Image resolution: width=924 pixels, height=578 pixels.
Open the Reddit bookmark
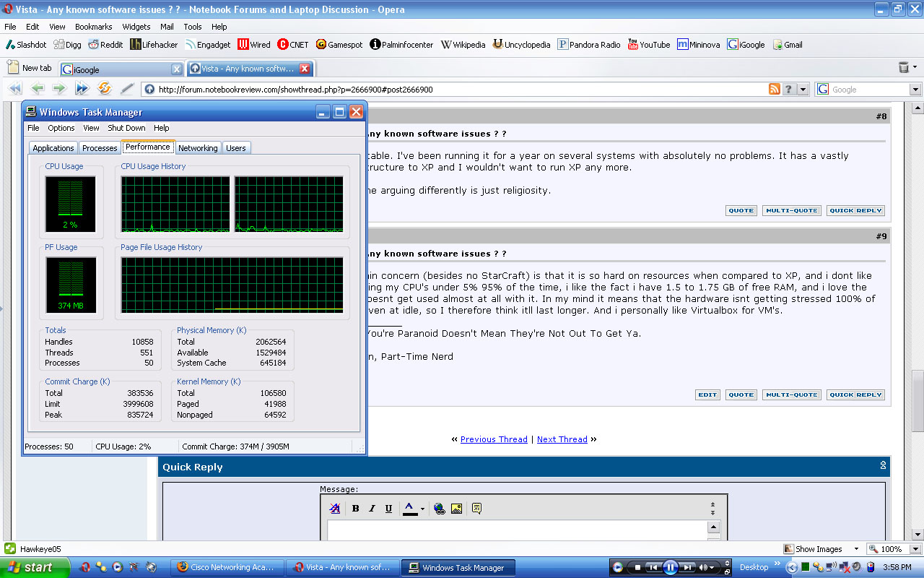click(105, 45)
